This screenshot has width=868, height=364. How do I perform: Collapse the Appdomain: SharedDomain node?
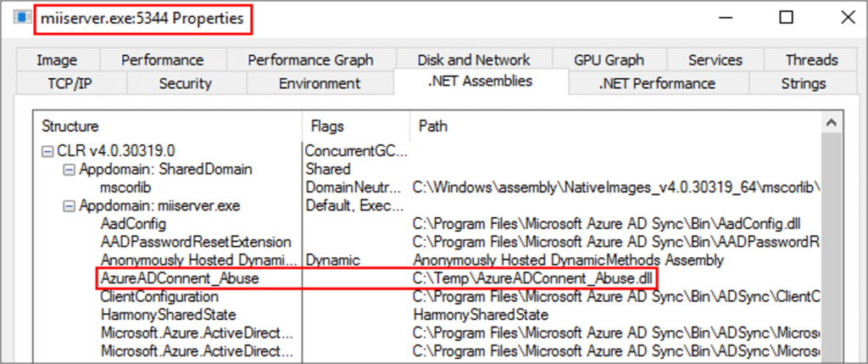point(69,169)
